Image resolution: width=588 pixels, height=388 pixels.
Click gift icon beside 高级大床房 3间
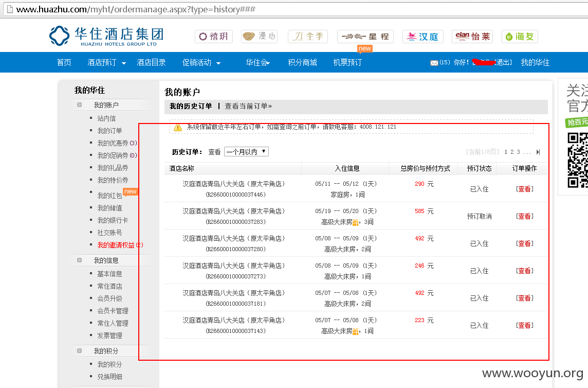(x=356, y=222)
